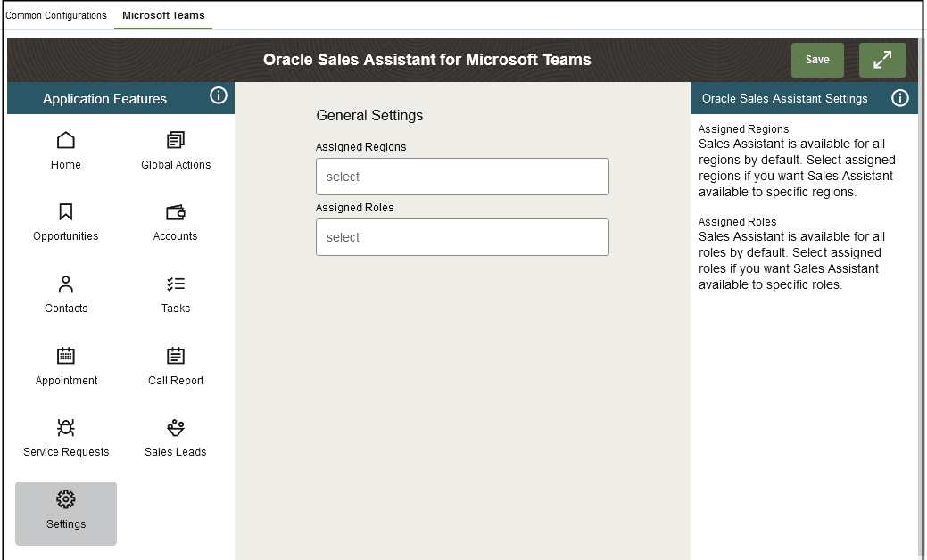Click the Application Features panel title

104,99
